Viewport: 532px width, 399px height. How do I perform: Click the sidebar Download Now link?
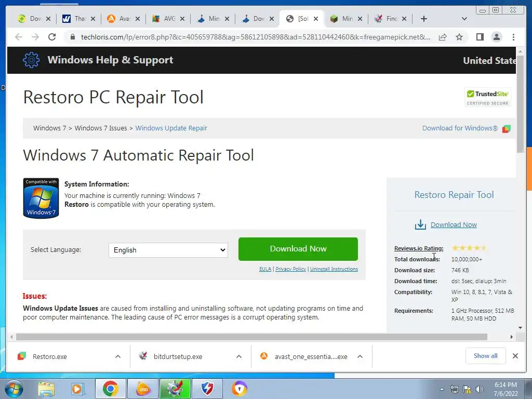[x=454, y=224]
